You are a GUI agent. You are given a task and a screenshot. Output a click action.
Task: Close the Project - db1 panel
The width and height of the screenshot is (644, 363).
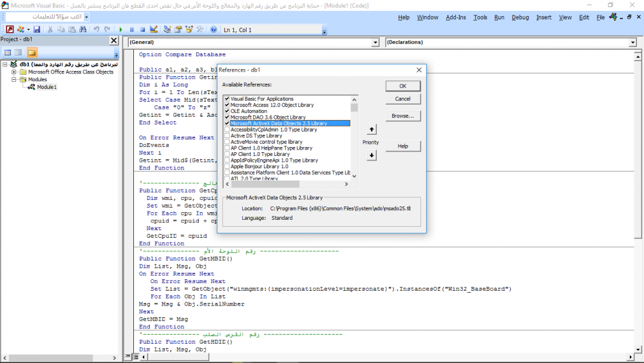(114, 40)
